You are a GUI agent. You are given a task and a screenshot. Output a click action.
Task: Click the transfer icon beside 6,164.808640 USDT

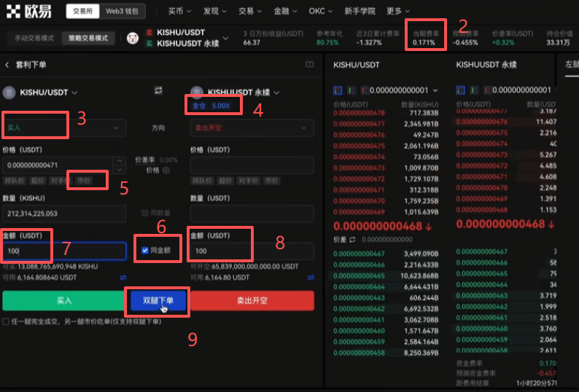point(123,277)
